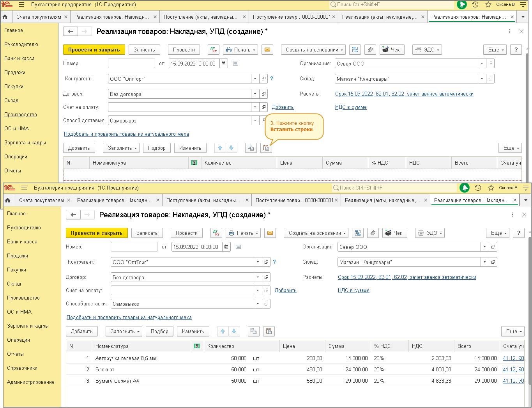532x408 pixels.
Task: Click the blue question mark beside Контрагент, lower window
Action: pyautogui.click(x=274, y=262)
